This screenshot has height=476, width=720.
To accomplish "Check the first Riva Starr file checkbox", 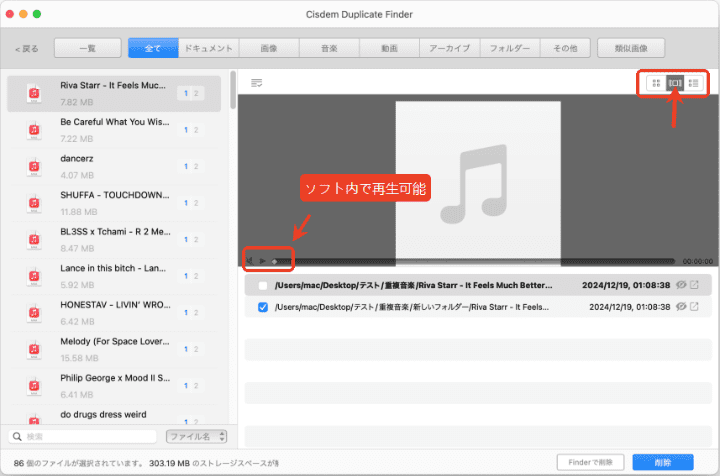I will point(263,285).
